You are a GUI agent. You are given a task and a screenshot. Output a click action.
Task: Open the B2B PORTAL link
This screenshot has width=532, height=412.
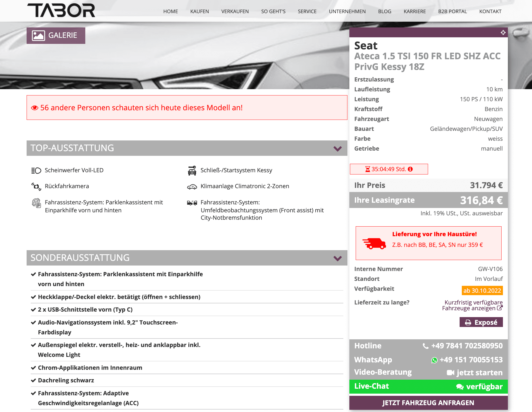[452, 12]
